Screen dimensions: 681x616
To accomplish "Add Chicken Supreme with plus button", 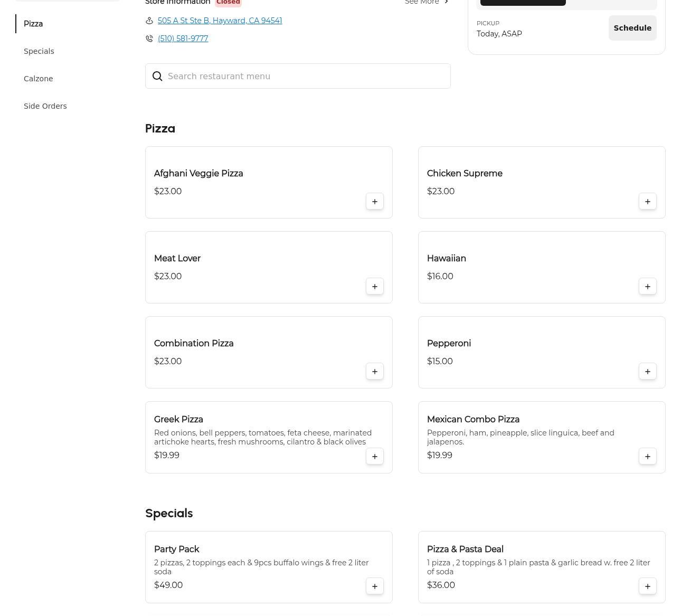I will click(x=648, y=202).
